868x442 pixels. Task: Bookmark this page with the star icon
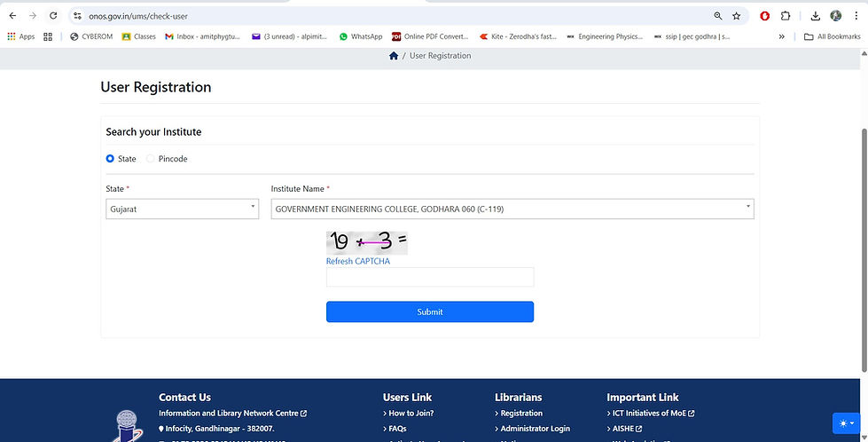(x=736, y=16)
